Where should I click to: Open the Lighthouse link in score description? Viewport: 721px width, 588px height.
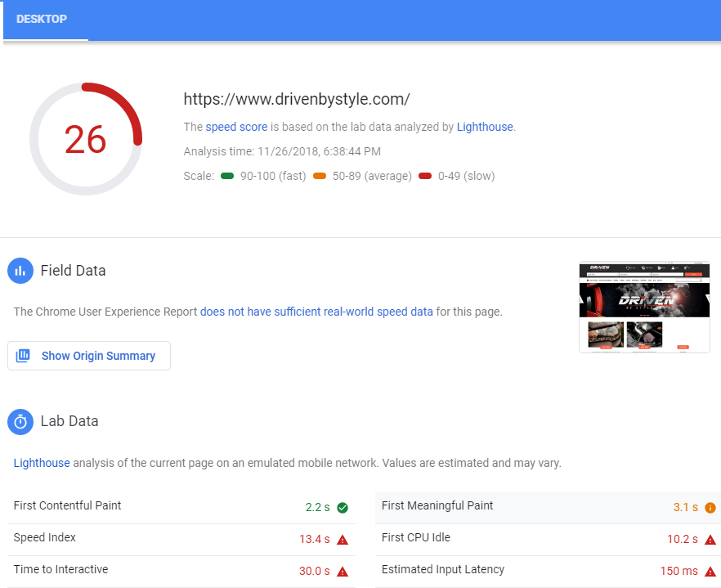click(x=485, y=127)
